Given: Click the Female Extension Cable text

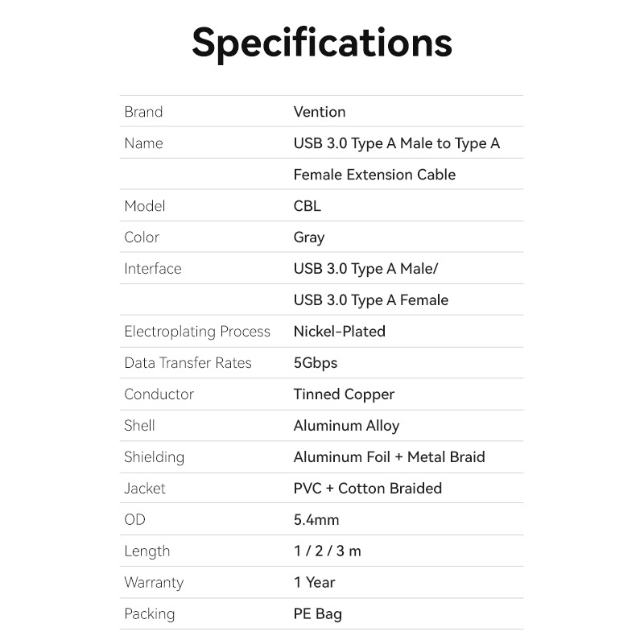Looking at the screenshot, I should pyautogui.click(x=374, y=175).
